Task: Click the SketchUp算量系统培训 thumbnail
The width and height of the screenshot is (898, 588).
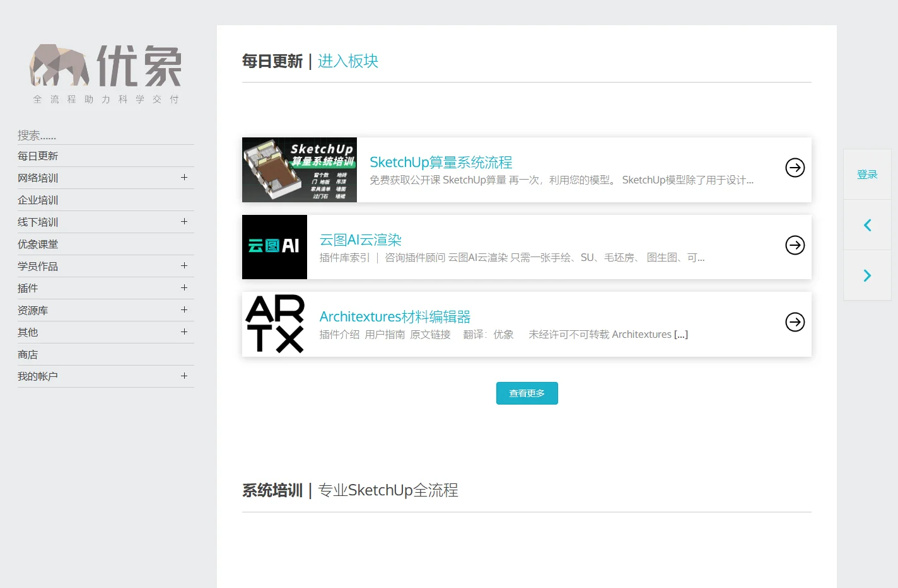Action: pos(300,170)
